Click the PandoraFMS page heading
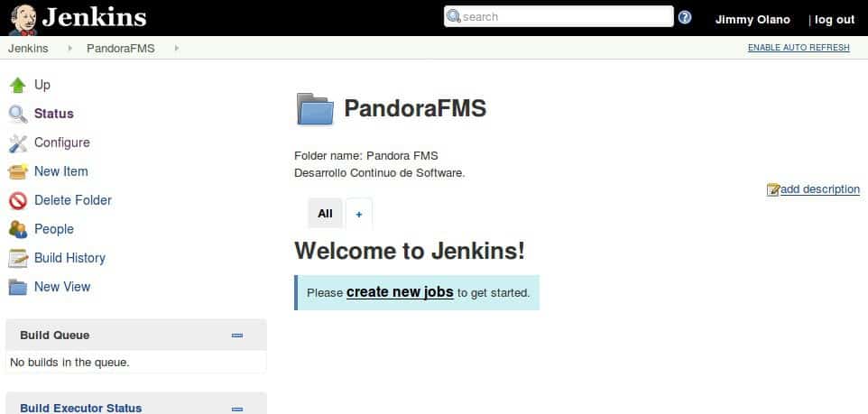Viewport: 868px width, 414px height. tap(415, 108)
